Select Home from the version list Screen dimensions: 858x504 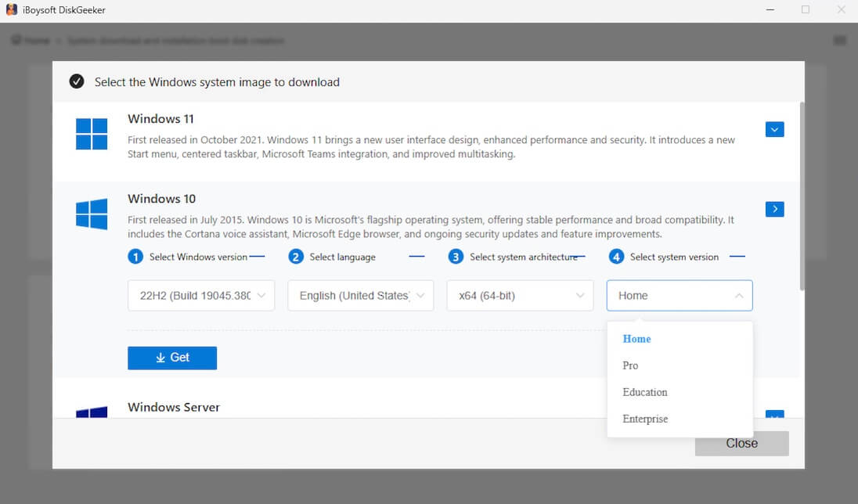[680, 339]
